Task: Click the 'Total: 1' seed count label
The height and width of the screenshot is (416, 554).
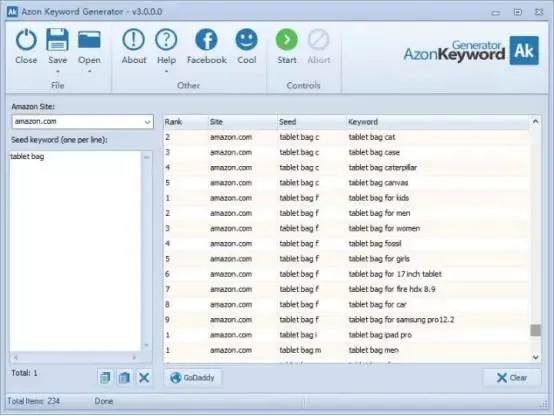Action: [24, 373]
